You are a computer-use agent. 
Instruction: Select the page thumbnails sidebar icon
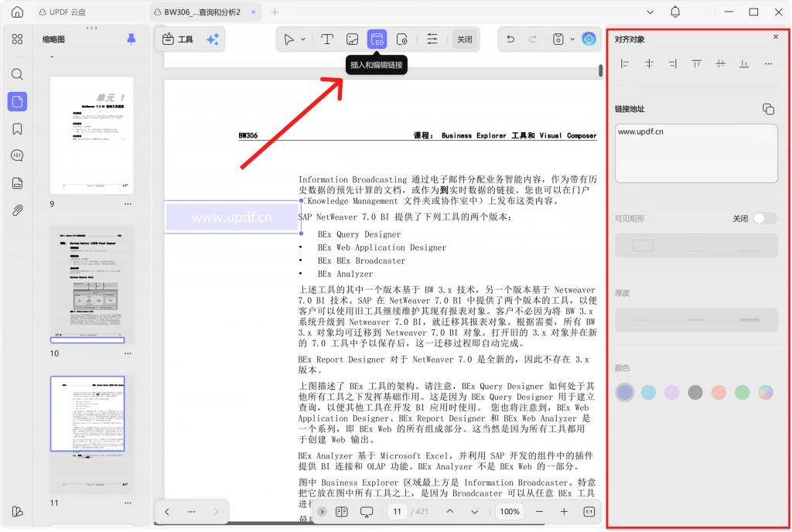click(x=17, y=101)
